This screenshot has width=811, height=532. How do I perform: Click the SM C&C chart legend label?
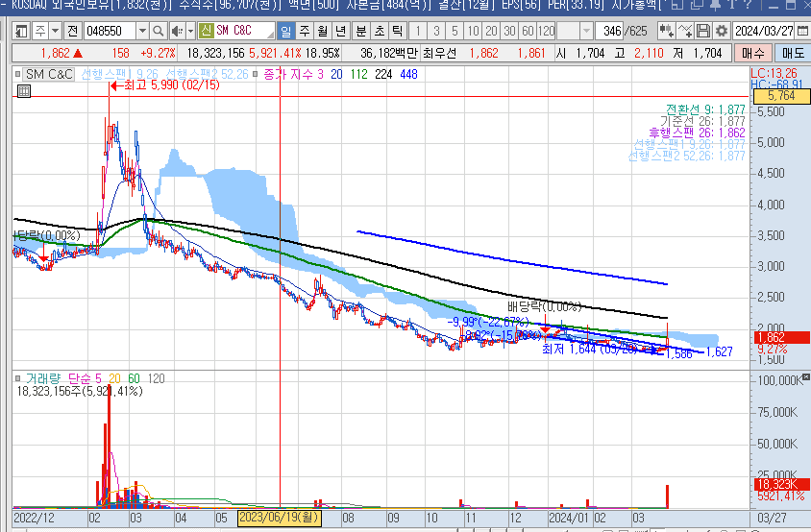pos(49,74)
